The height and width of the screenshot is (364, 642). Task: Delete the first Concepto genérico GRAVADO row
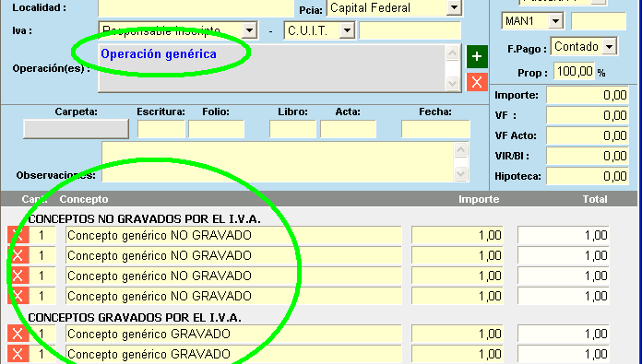[18, 335]
